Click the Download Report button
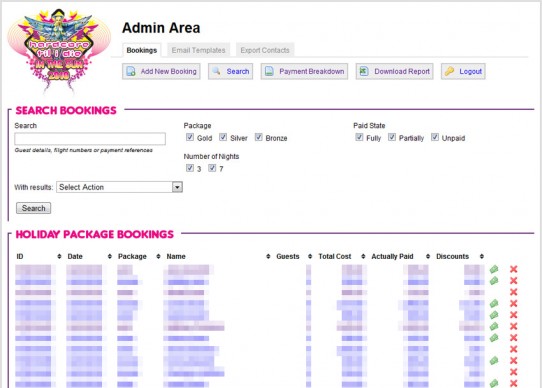 click(394, 71)
